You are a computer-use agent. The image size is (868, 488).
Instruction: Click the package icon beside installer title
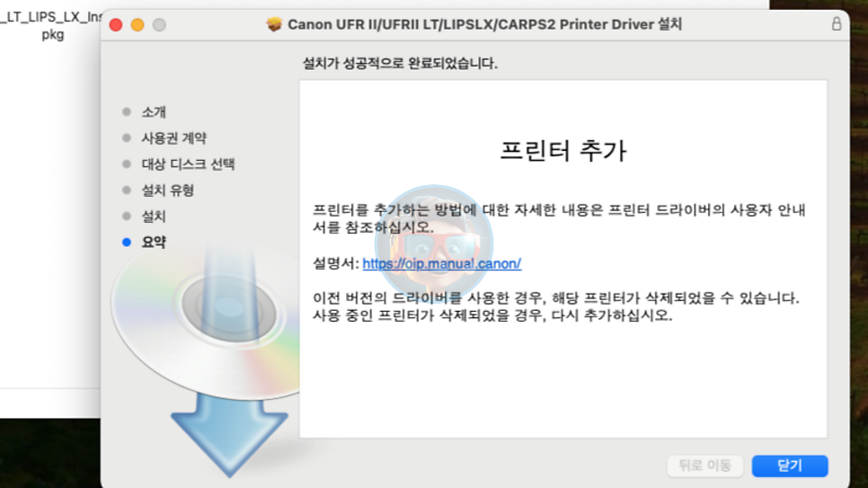click(x=274, y=24)
